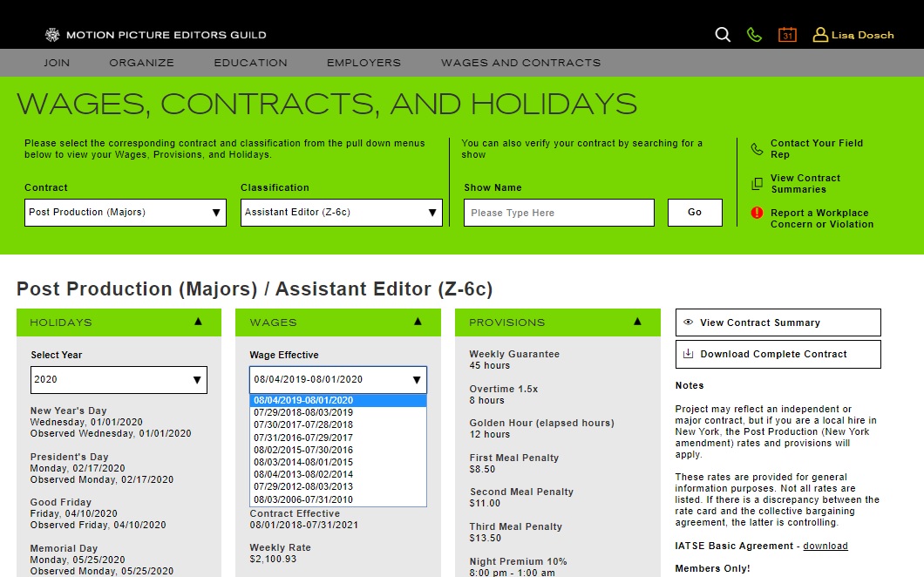
Task: Open the Education navigation menu
Action: tap(250, 63)
